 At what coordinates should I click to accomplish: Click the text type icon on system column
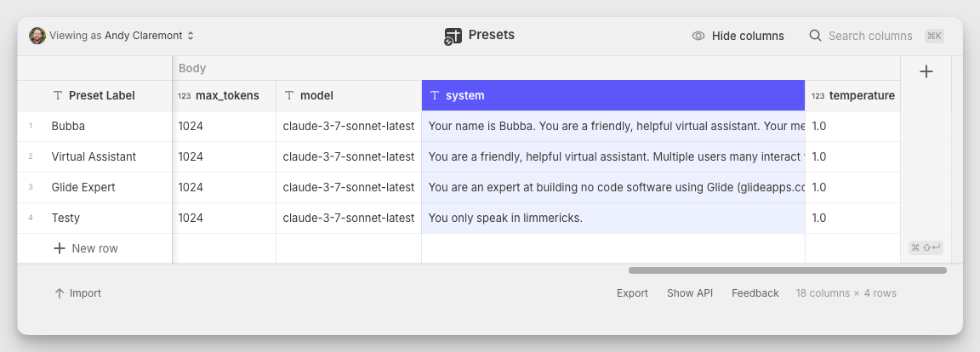coord(435,96)
